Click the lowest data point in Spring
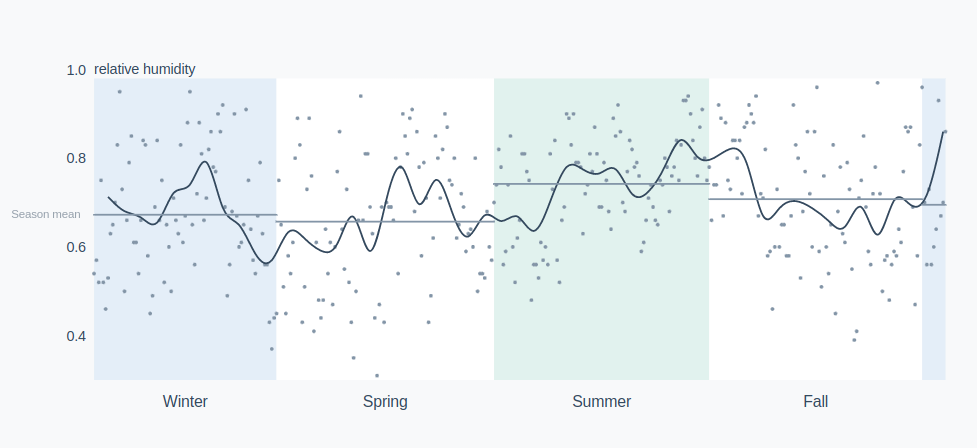977x448 pixels. point(377,376)
